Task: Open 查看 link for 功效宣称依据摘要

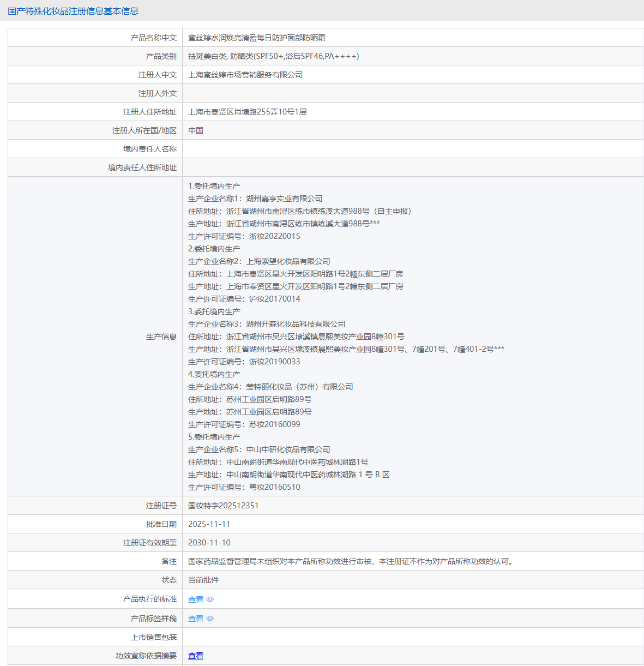Action: click(x=196, y=656)
